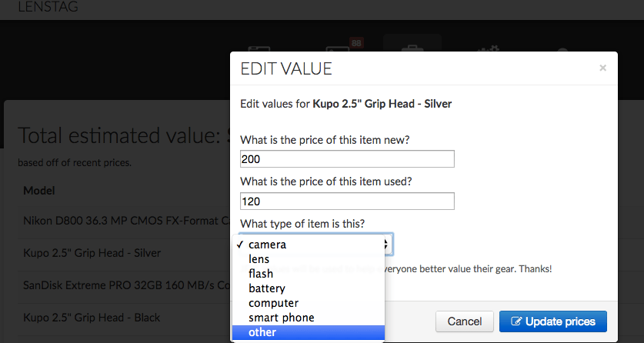Click the Update prices button
The image size is (644, 343).
coord(552,321)
